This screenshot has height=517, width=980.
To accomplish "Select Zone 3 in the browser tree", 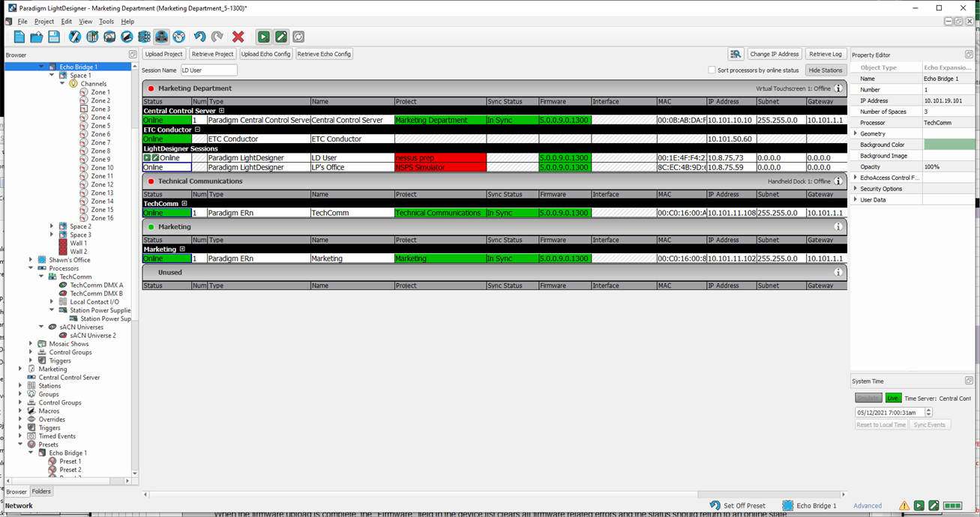I will click(x=100, y=109).
